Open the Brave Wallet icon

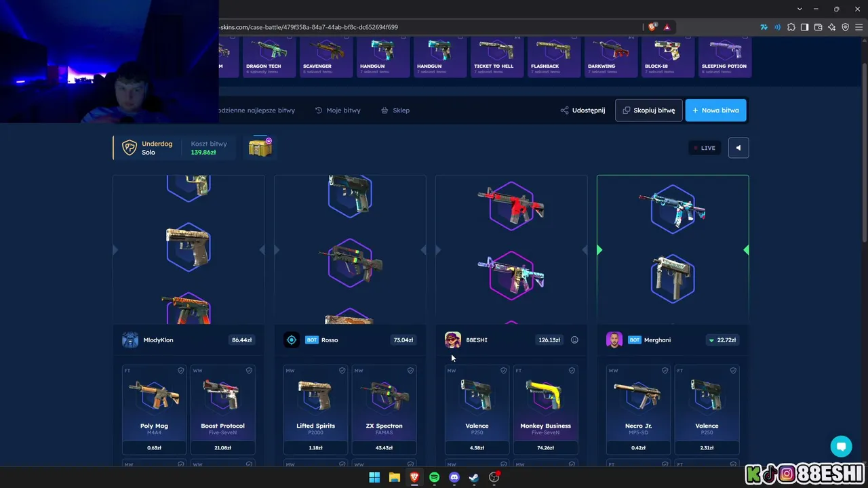coord(818,27)
